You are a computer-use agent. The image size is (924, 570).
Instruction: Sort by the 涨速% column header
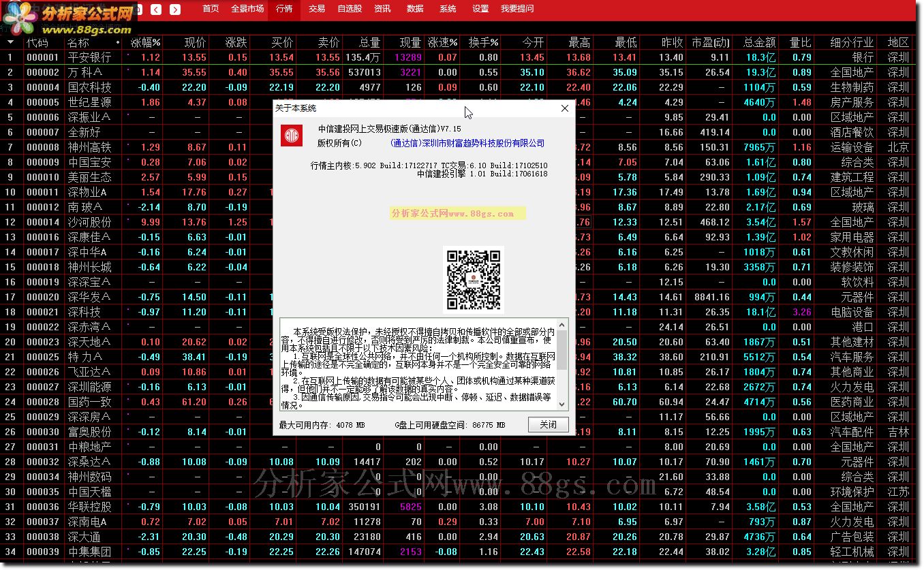pyautogui.click(x=443, y=42)
